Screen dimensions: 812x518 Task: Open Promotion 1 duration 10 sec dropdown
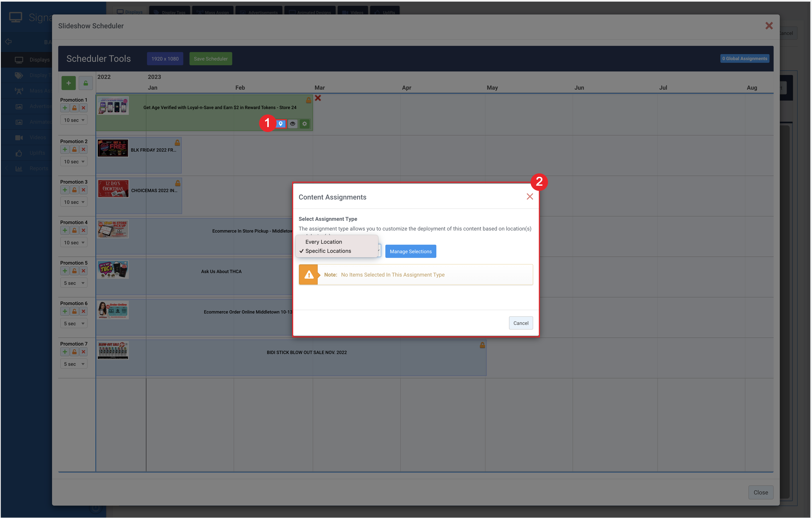click(74, 120)
